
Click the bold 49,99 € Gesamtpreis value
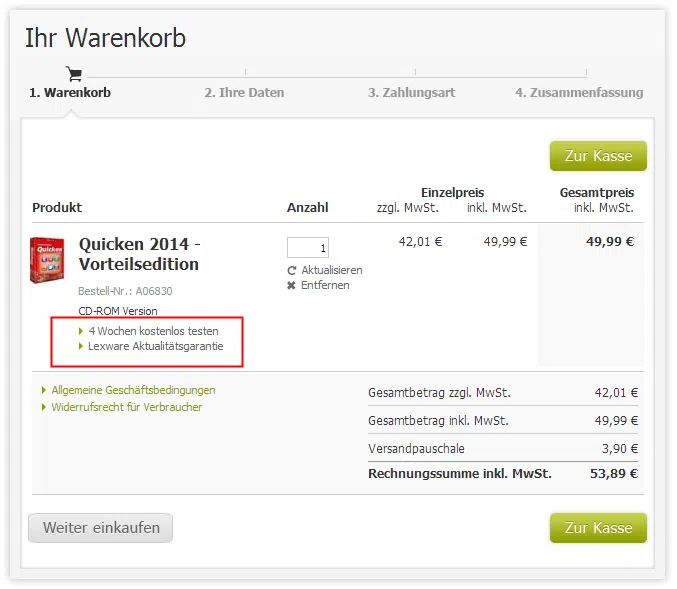pyautogui.click(x=610, y=242)
